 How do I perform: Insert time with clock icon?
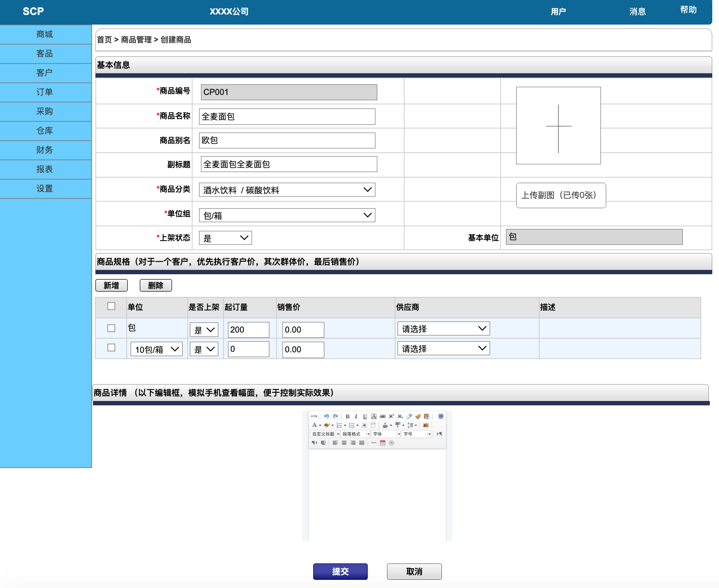click(x=391, y=443)
